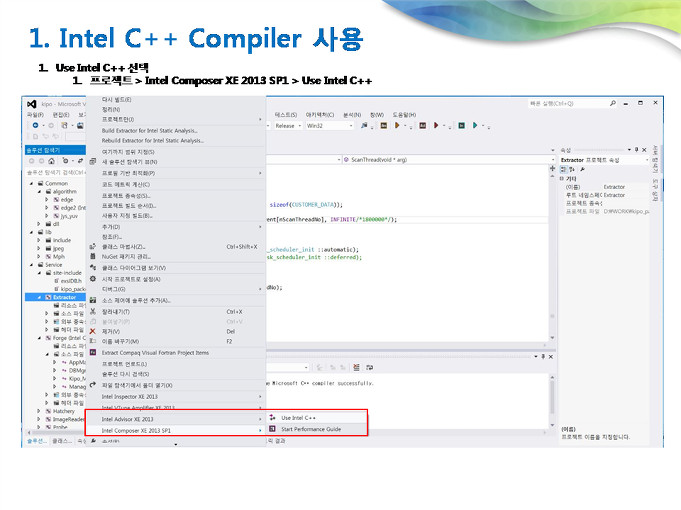Viewport: 681px width, 510px height.
Task: Click the navigate back toolbar button
Action: [x=36, y=126]
